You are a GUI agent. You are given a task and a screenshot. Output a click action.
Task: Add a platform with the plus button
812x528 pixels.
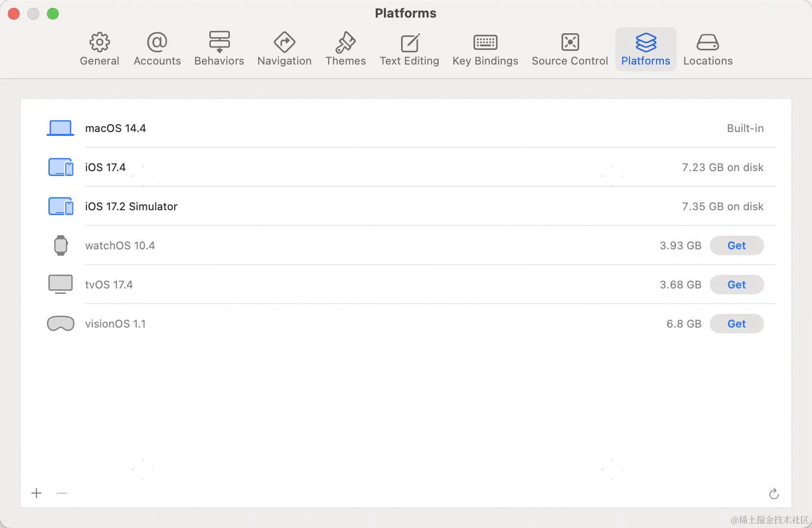[37, 493]
